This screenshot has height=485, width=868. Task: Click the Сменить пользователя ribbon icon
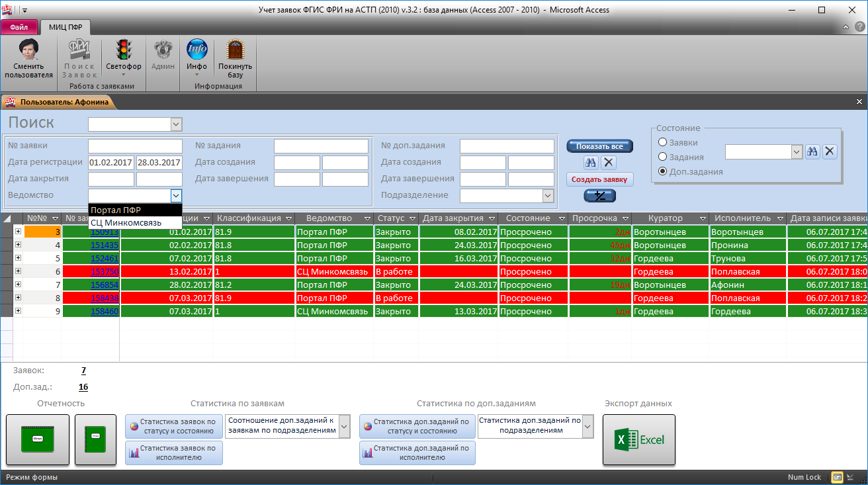point(28,51)
